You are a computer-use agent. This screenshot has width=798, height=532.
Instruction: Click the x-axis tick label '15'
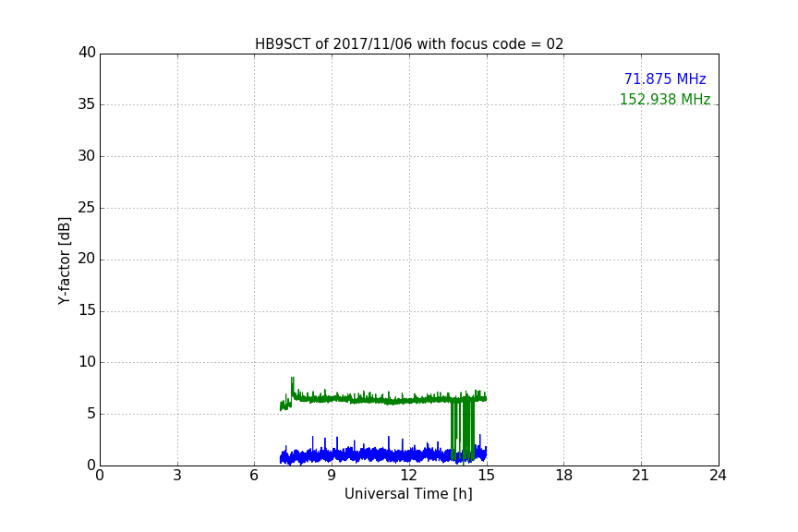coord(487,476)
